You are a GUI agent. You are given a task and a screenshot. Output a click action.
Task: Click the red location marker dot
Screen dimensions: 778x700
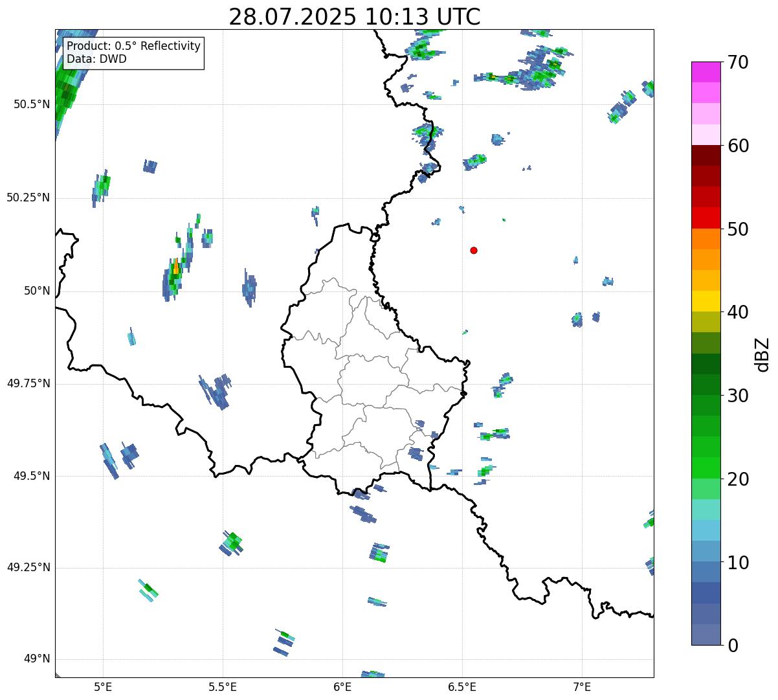(x=474, y=251)
